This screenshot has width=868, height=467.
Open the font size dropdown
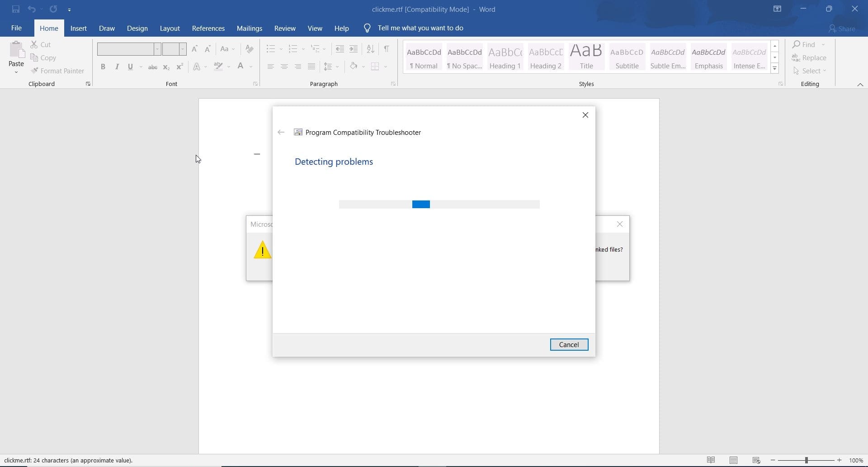click(x=183, y=49)
